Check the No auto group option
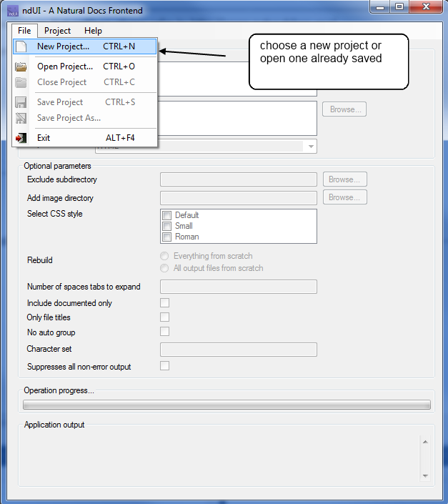This screenshot has width=448, height=504. coord(165,332)
